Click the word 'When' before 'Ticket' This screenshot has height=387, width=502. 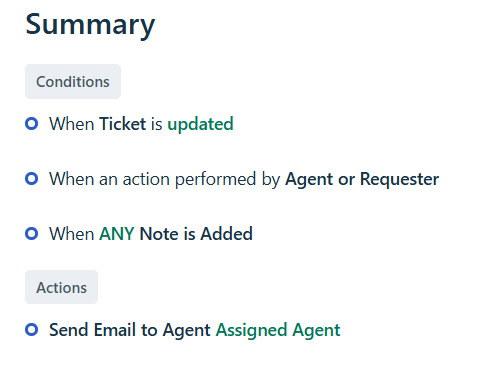[72, 124]
